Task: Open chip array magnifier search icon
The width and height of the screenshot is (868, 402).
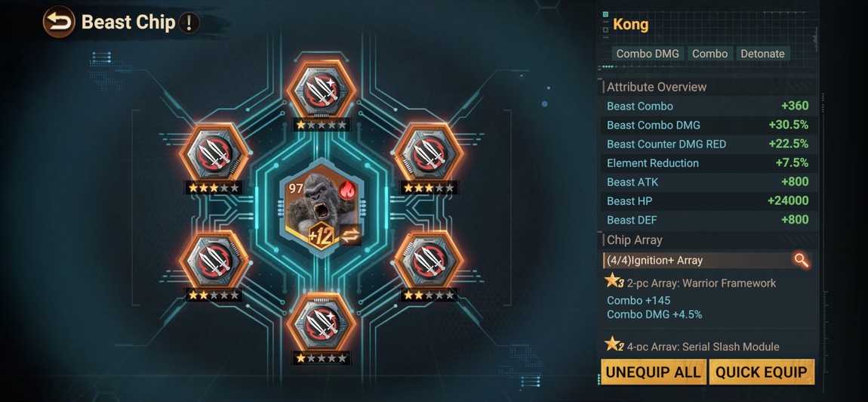Action: point(801,259)
